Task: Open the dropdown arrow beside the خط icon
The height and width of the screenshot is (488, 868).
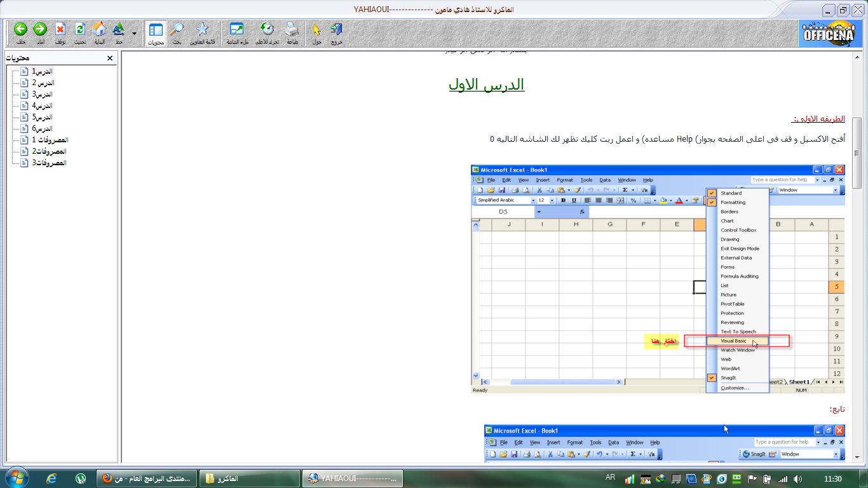Action: tap(134, 33)
